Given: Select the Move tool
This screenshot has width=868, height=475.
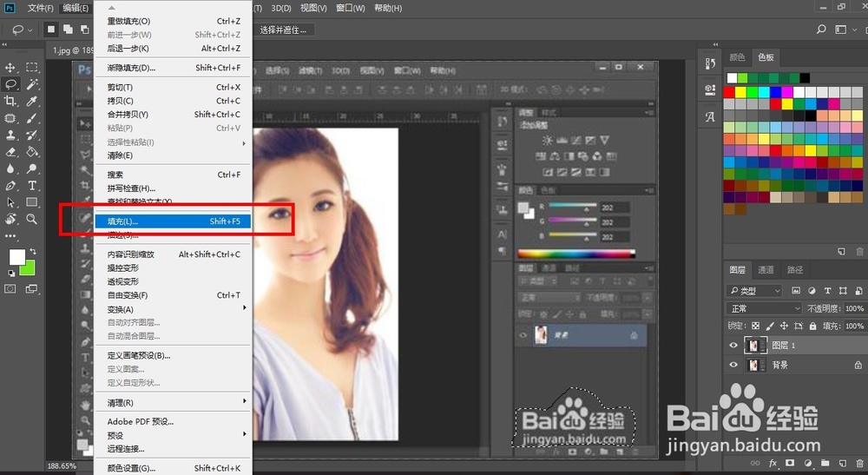Looking at the screenshot, I should [10, 68].
